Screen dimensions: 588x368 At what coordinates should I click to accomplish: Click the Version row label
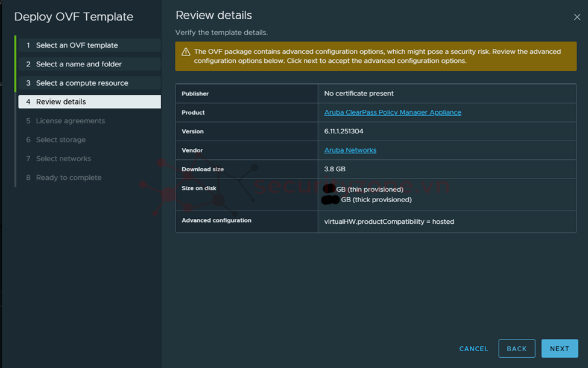point(192,132)
